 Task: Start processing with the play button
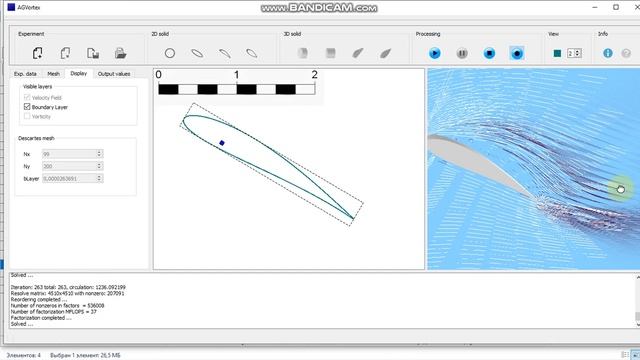pyautogui.click(x=435, y=53)
